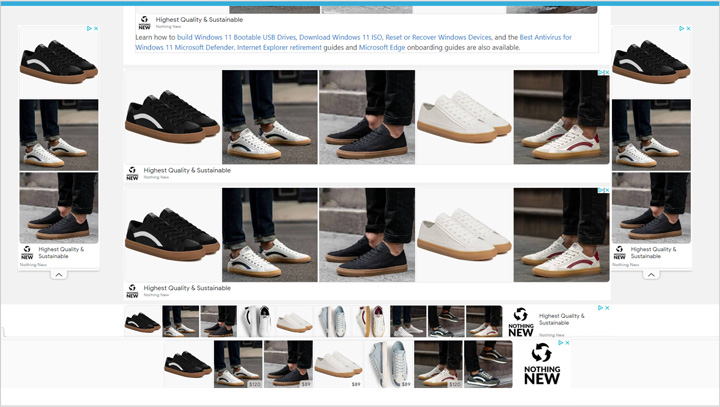The image size is (720, 407).
Task: Click Nothing New logo in right sidebar ad
Action: 619,253
